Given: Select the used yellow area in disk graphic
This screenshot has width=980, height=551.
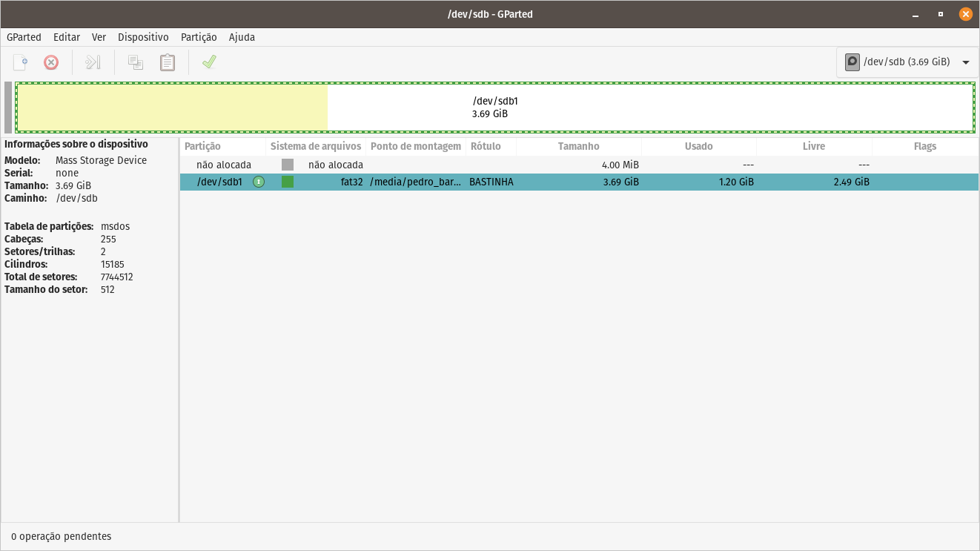Looking at the screenshot, I should coord(172,108).
